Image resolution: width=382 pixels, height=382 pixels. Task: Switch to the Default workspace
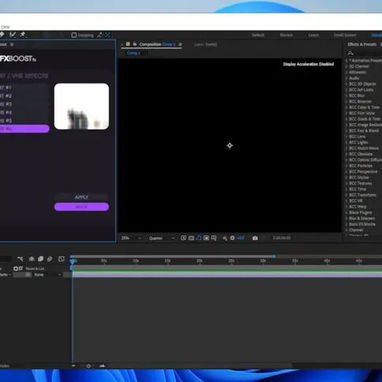click(x=258, y=35)
